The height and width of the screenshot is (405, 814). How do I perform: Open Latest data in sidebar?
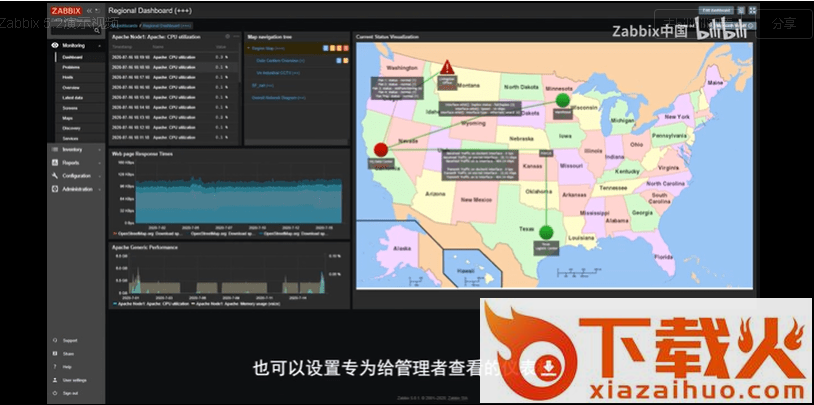tap(72, 98)
